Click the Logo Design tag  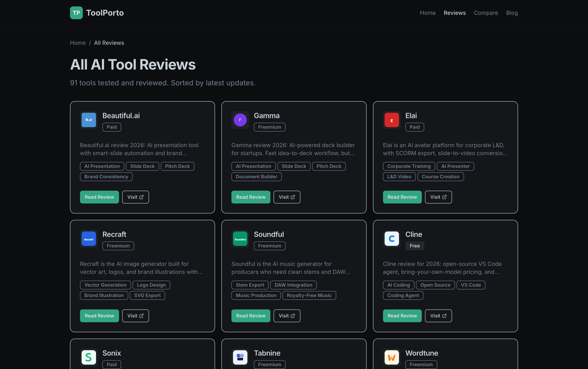pos(151,285)
